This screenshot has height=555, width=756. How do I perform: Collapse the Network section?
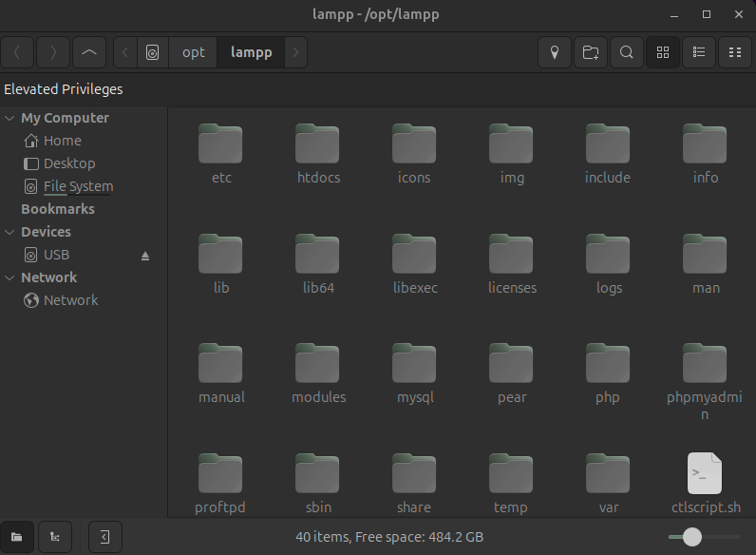9,277
